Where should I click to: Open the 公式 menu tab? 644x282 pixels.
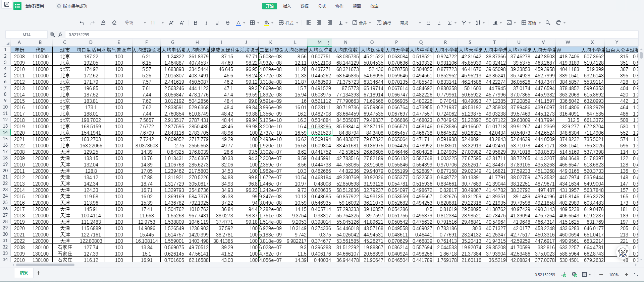coord(322,6)
